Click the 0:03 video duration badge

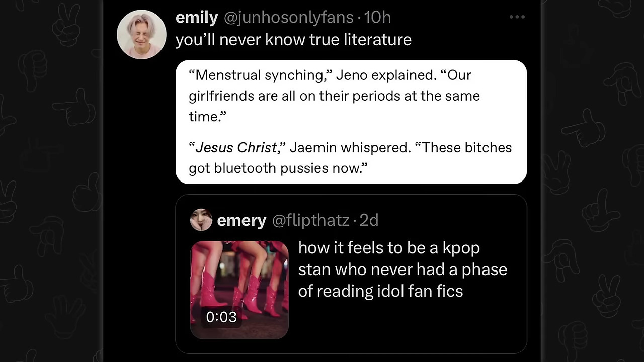click(x=221, y=317)
